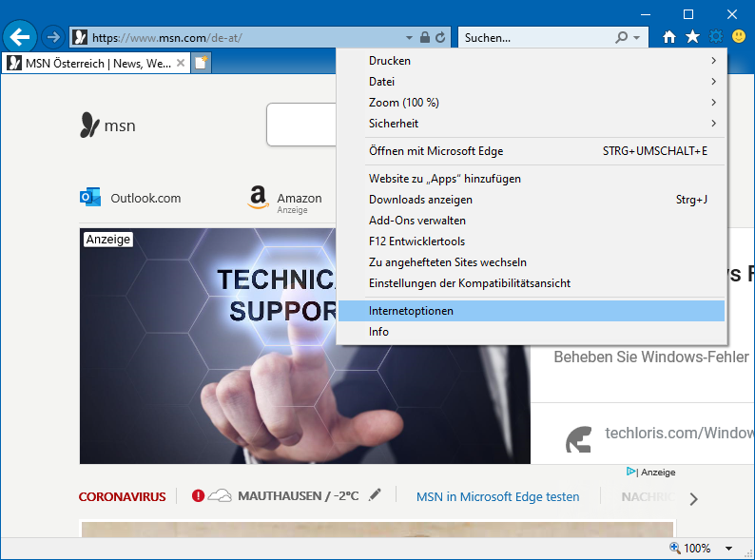Open search provider dropdown arrow
This screenshot has width=755, height=560.
[x=636, y=38]
